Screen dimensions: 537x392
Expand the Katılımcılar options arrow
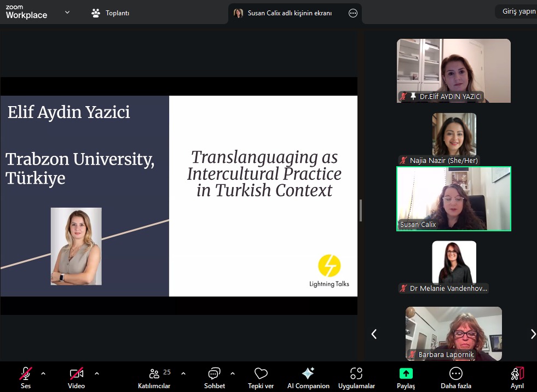pos(183,373)
